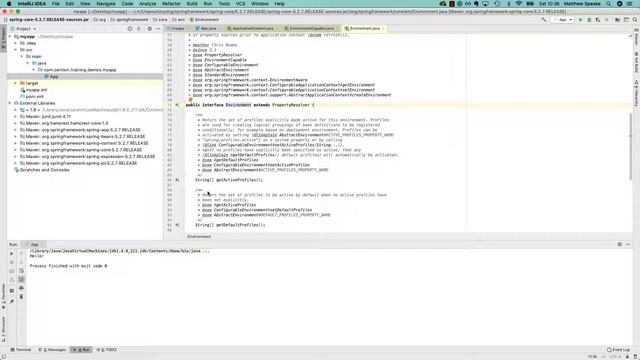Click the Build project hammer icon
Image resolution: width=640 pixels, height=360 pixels.
[544, 20]
